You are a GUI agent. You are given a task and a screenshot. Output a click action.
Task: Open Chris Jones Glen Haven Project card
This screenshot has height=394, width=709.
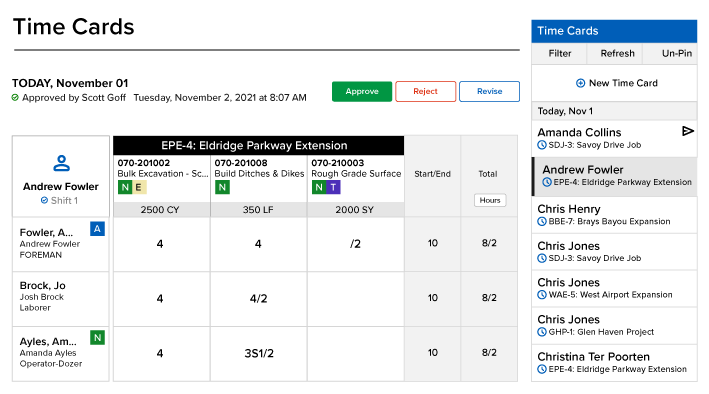click(614, 326)
